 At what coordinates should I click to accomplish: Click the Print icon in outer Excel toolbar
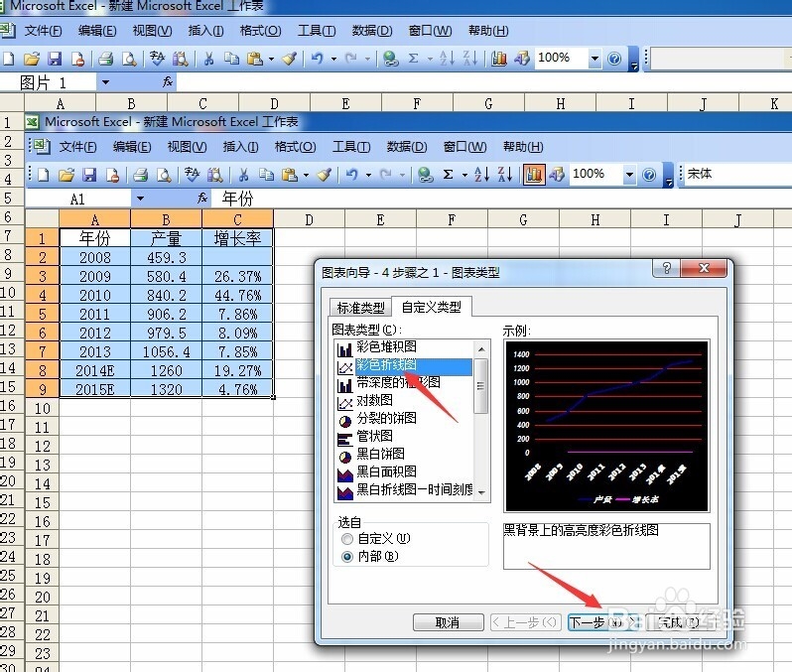tap(105, 59)
